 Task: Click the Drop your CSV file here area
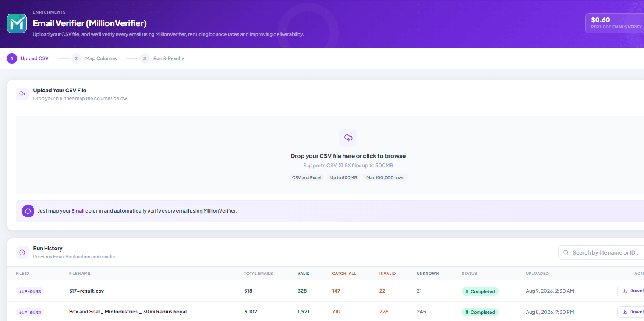coord(330,155)
